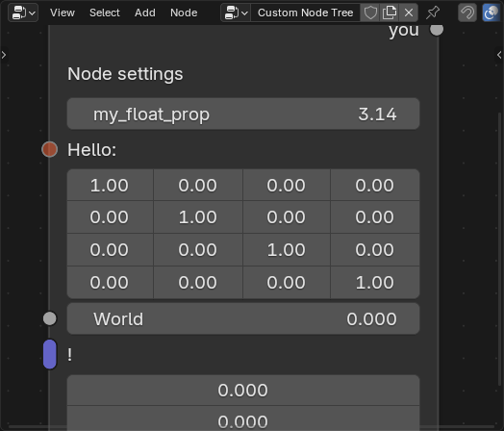Click the purple '!' input socket
Screen dimensions: 504x431
50,354
